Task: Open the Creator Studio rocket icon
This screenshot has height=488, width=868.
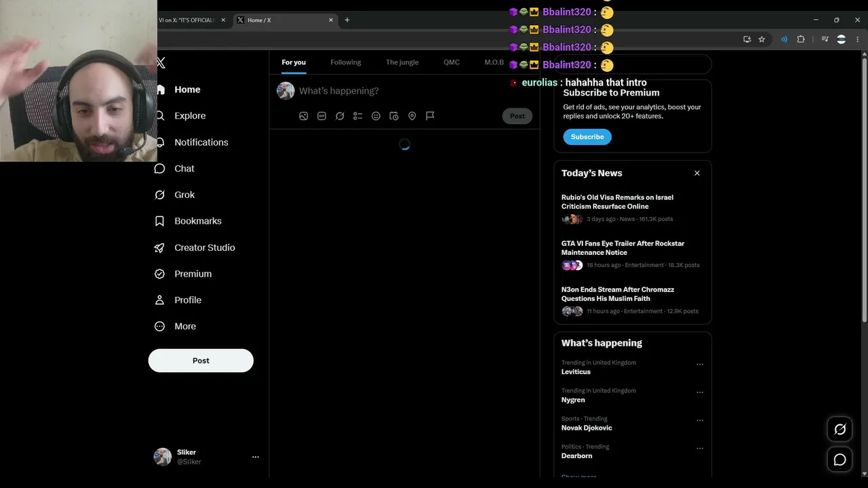Action: (160, 247)
